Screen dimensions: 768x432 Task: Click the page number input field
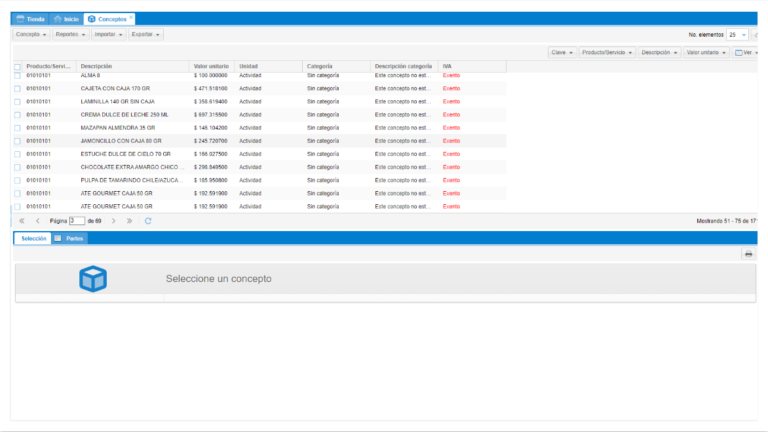click(x=77, y=220)
